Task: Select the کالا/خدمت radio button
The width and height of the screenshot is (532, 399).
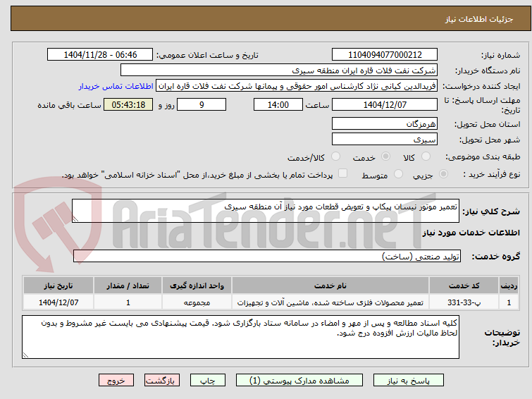Action: [x=335, y=156]
